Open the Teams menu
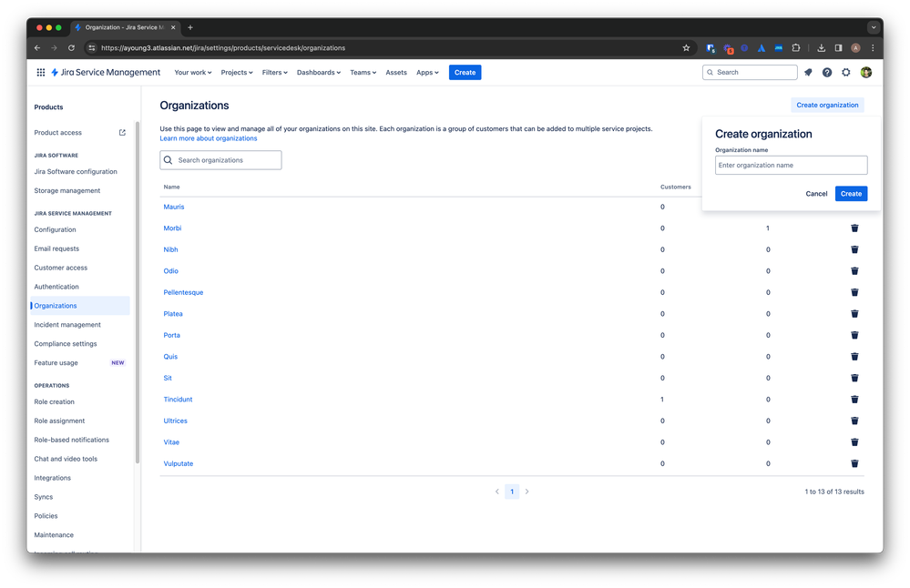 point(363,72)
